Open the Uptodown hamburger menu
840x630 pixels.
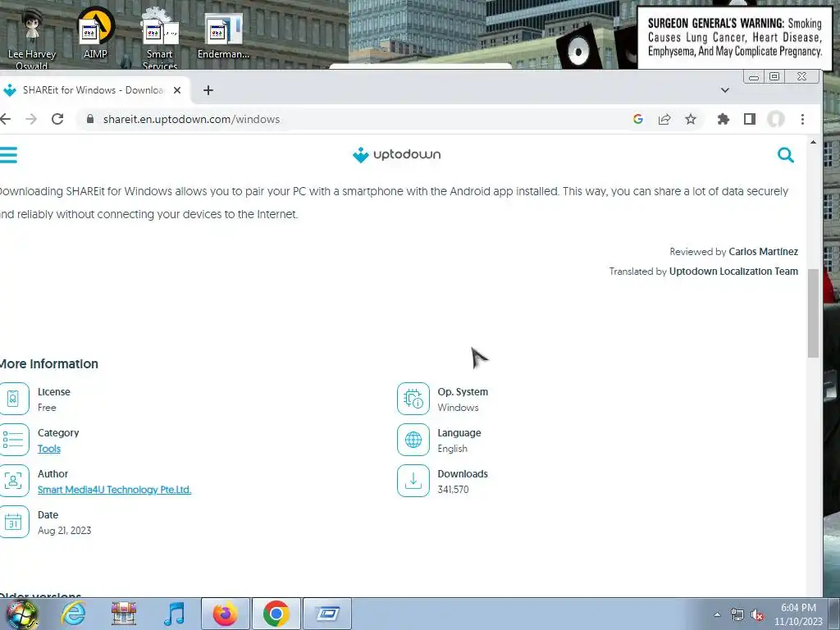point(8,155)
